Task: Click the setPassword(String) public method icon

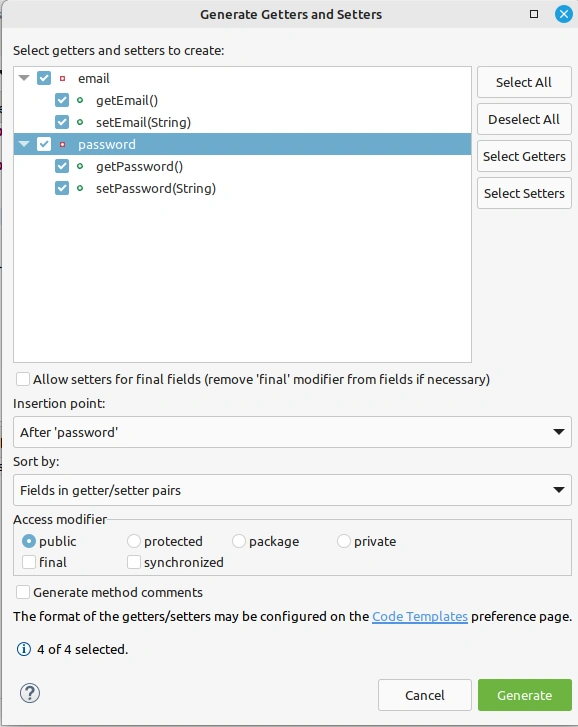Action: [x=80, y=188]
